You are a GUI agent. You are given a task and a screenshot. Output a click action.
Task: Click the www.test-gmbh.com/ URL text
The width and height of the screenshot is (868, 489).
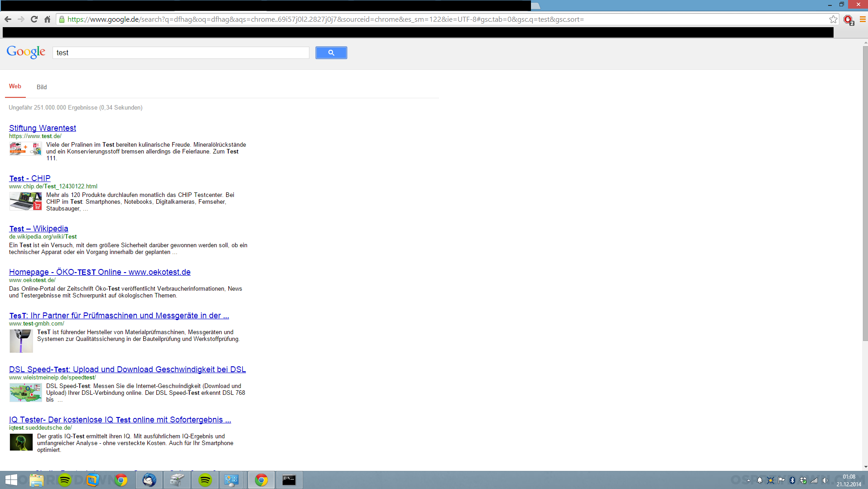(37, 324)
